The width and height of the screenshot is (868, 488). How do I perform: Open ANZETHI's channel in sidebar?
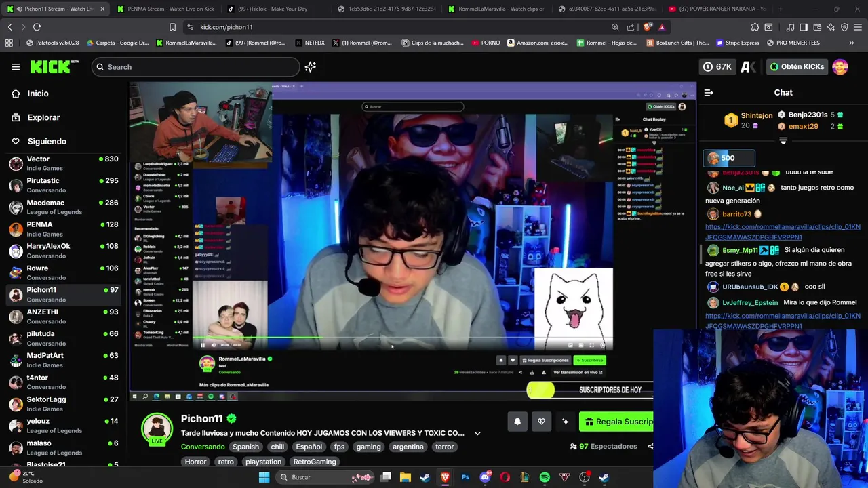click(x=64, y=317)
